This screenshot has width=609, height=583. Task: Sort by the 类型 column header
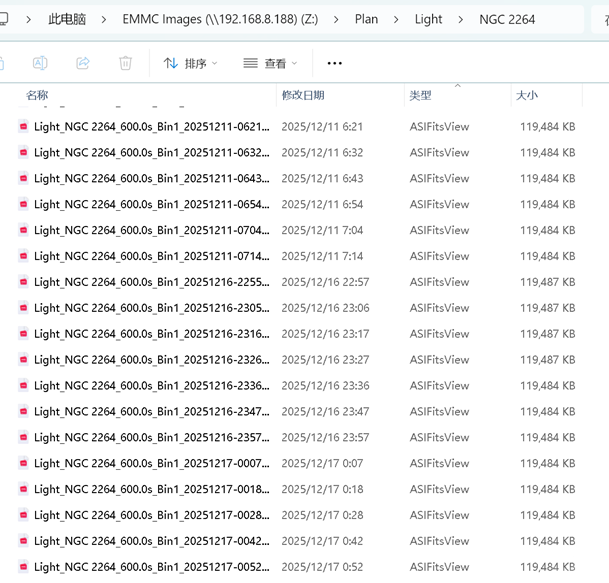click(x=420, y=95)
